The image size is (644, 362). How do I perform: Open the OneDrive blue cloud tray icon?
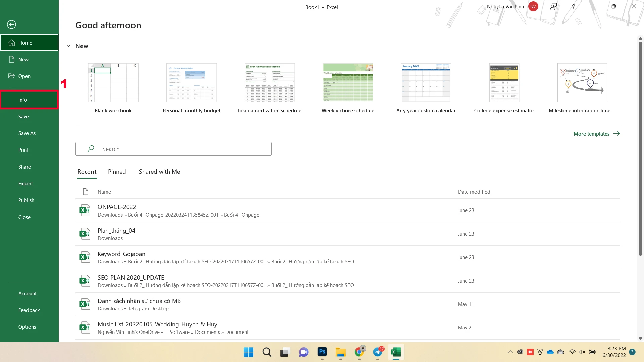[550, 352]
